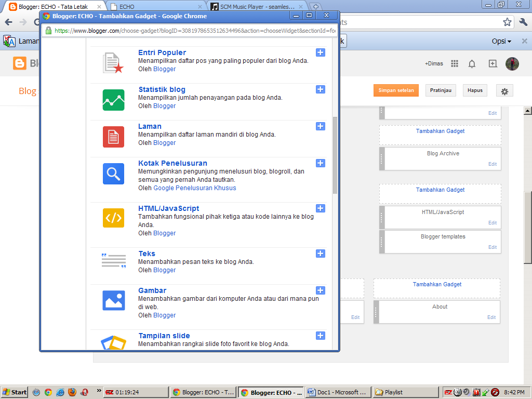Viewport: 532px width, 399px height.
Task: Click the red Laman page icon
Action: pos(113,137)
